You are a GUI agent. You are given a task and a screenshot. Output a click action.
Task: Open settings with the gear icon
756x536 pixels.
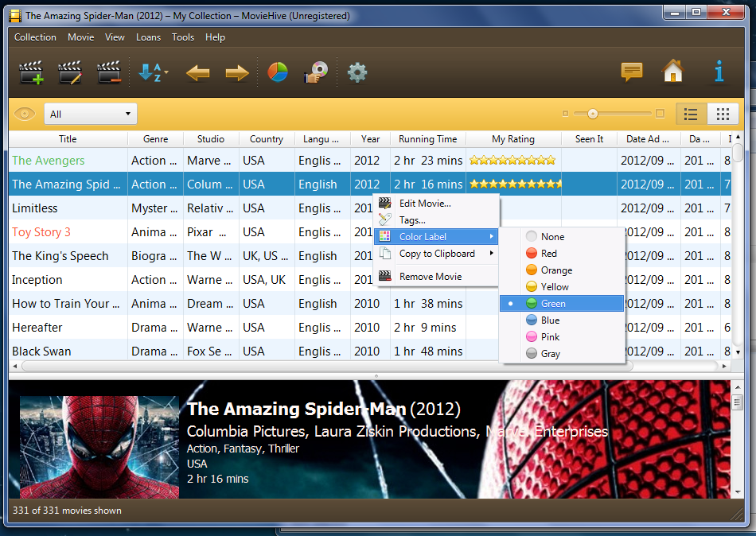point(357,73)
